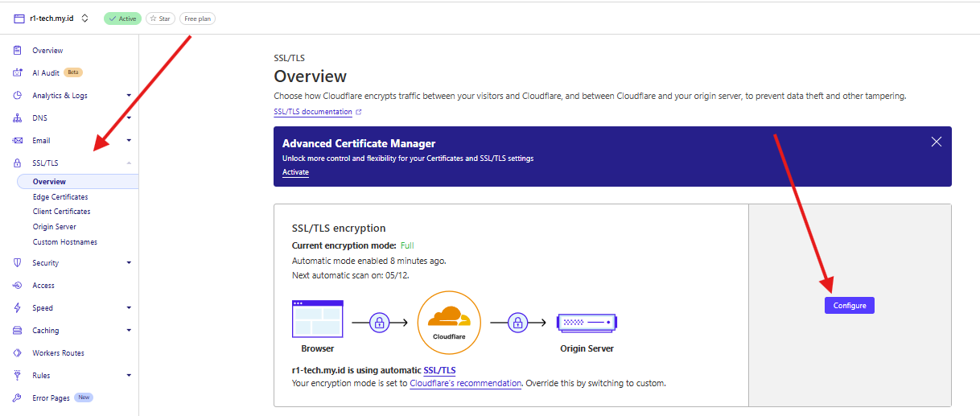Screen dimensions: 980x416
Task: Click the padlock between Cloudflare and Origin Server
Action: point(517,323)
